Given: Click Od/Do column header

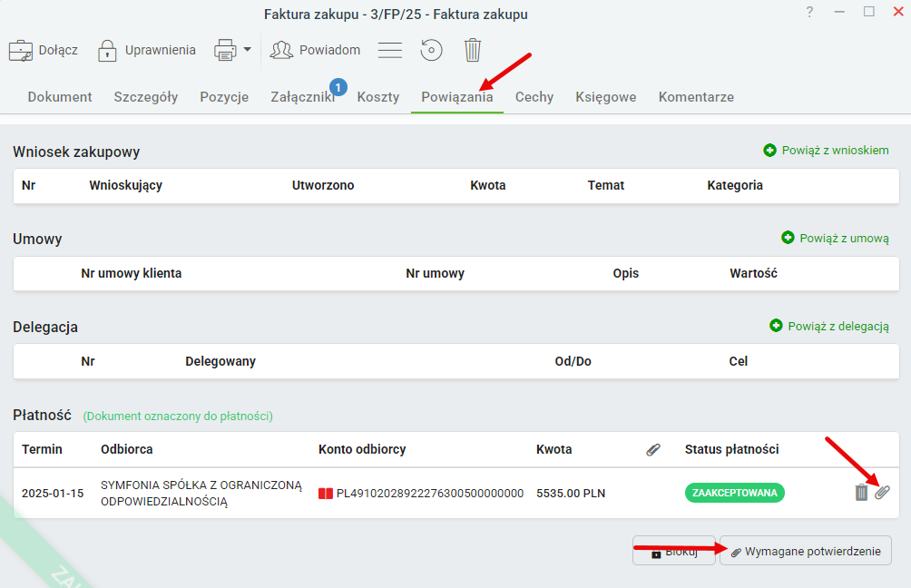Looking at the screenshot, I should tap(573, 361).
